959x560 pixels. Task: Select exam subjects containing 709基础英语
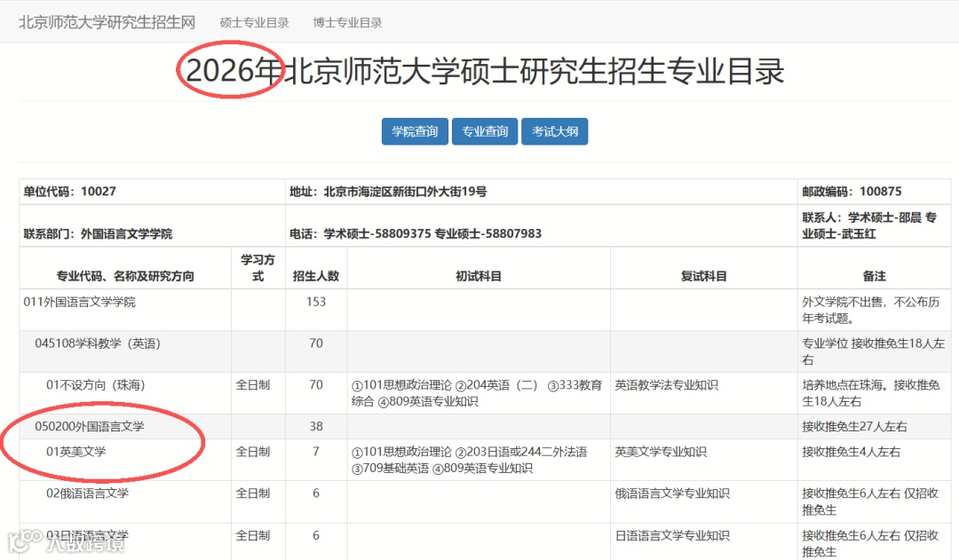469,460
